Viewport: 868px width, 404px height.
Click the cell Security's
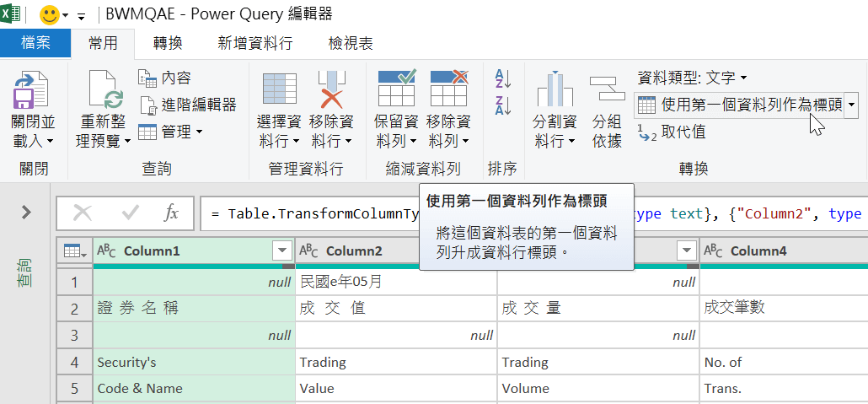pos(194,363)
